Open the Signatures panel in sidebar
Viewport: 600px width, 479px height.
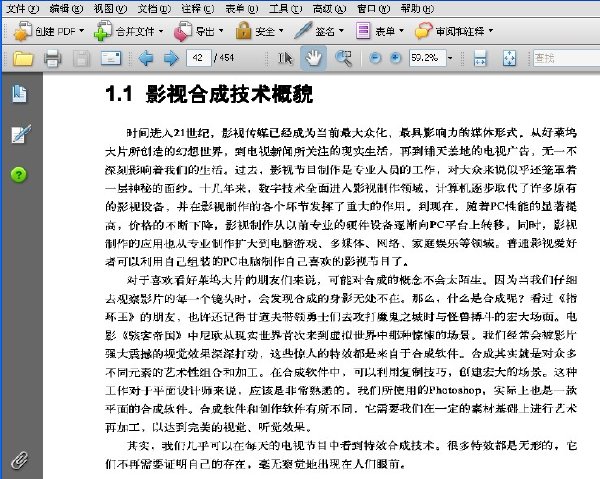point(21,134)
